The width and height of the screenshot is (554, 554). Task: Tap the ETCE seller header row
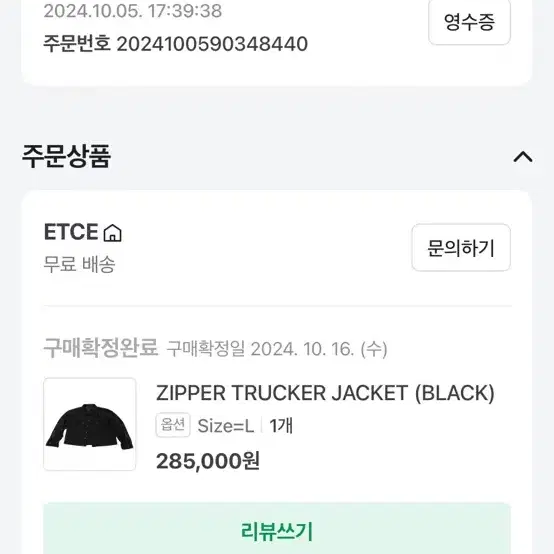(277, 247)
